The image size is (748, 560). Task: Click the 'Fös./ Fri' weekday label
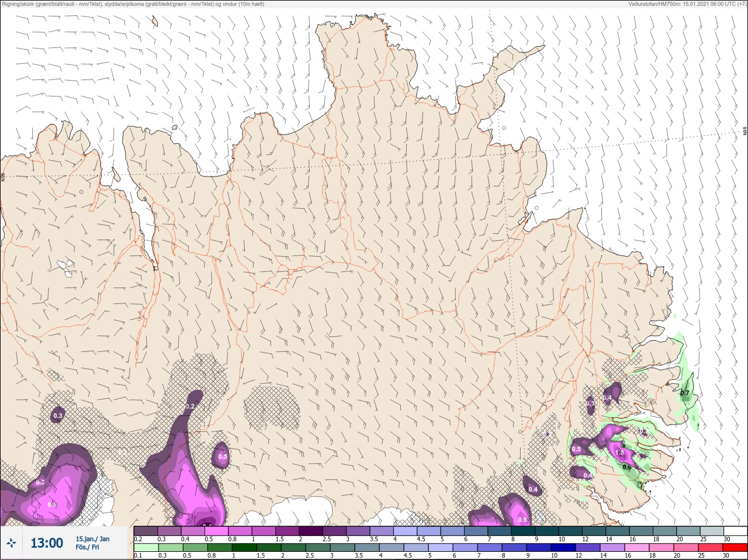pyautogui.click(x=87, y=548)
